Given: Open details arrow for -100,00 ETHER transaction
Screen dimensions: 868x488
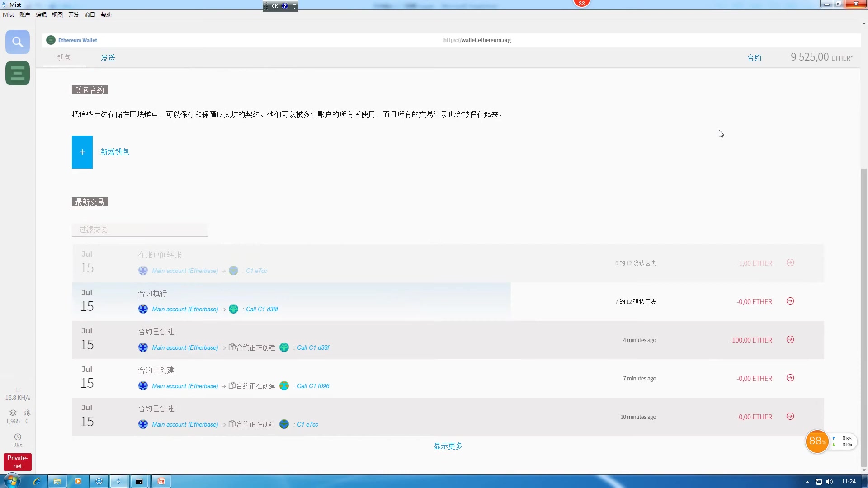Looking at the screenshot, I should point(790,339).
